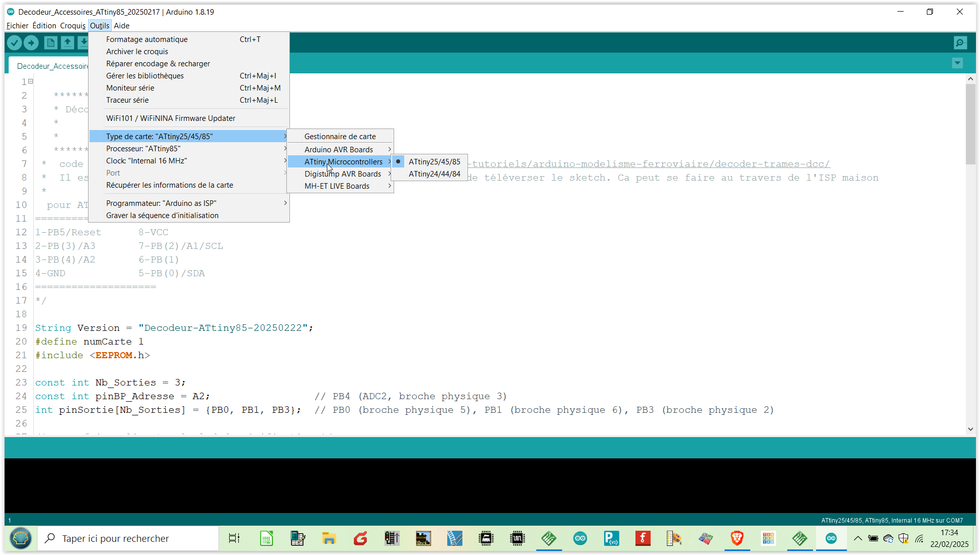
Task: Select the ATtiny25/45/85 board option
Action: (x=430, y=162)
